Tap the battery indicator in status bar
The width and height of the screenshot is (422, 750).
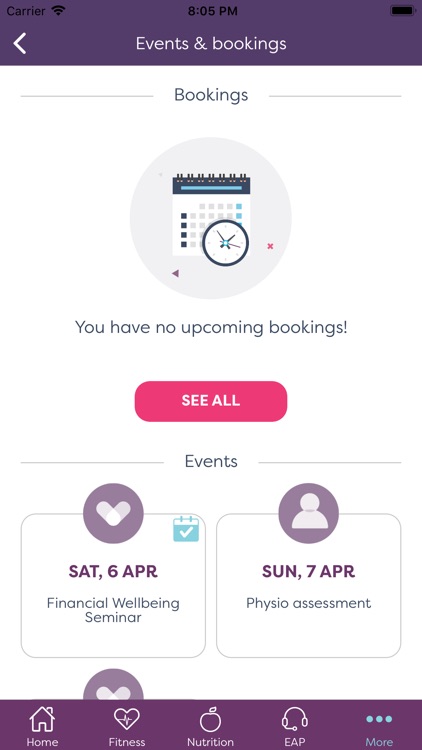(x=403, y=11)
